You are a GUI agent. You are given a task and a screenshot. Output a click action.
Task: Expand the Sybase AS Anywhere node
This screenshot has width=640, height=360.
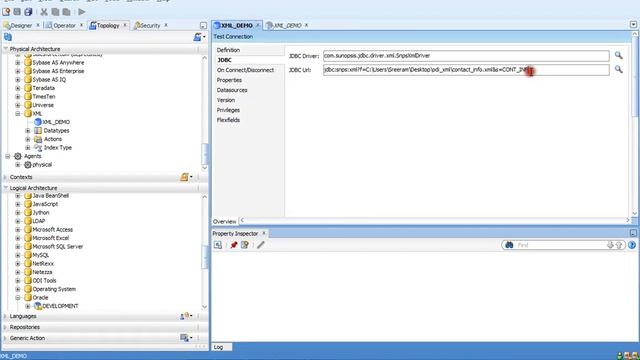coord(18,62)
